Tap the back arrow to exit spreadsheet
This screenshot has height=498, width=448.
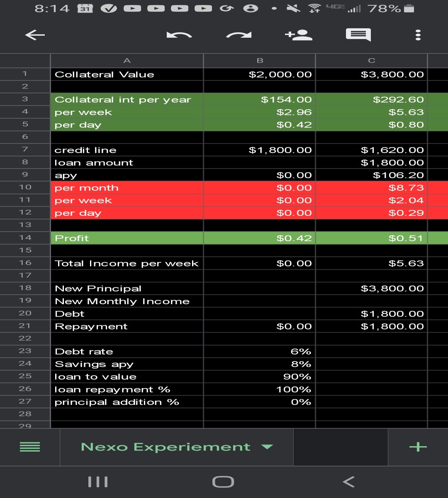[x=35, y=35]
